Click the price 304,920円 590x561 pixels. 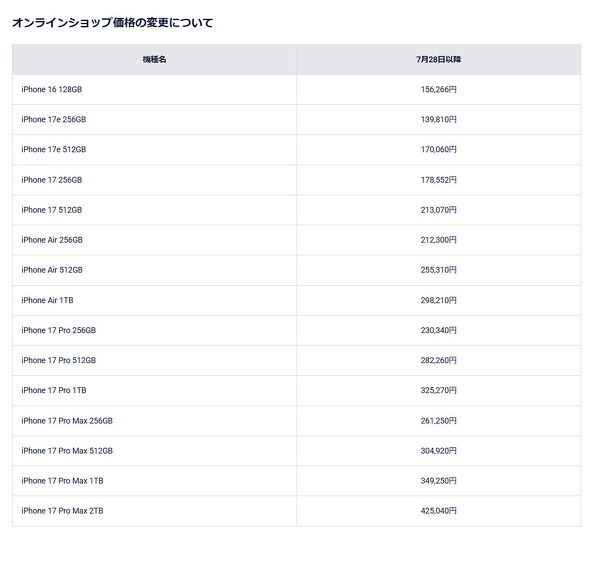coord(438,451)
